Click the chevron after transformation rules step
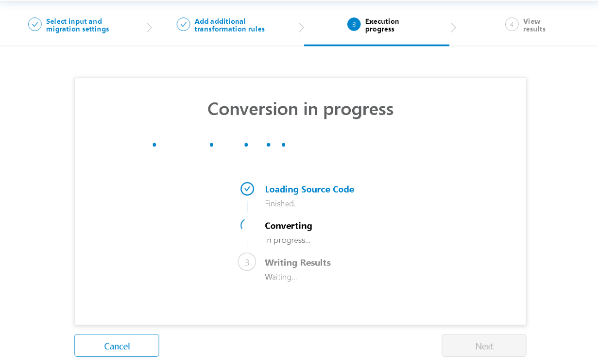Image resolution: width=598 pixels, height=364 pixels. pyautogui.click(x=301, y=28)
